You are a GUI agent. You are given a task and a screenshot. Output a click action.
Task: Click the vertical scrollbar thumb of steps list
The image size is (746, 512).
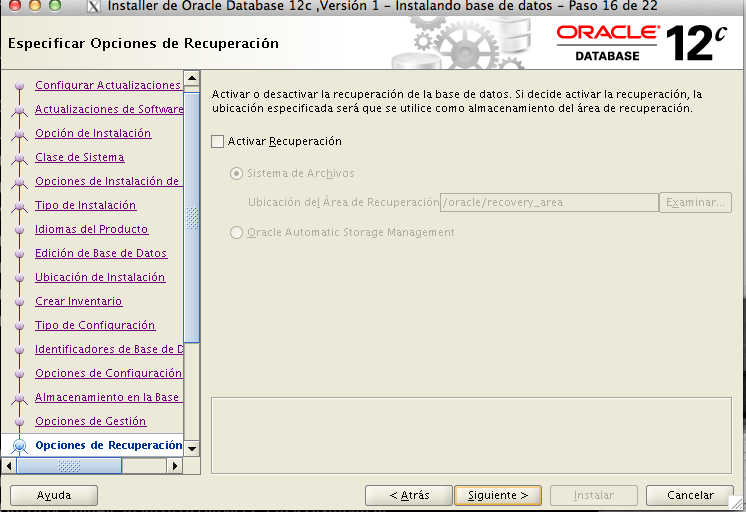coord(192,217)
